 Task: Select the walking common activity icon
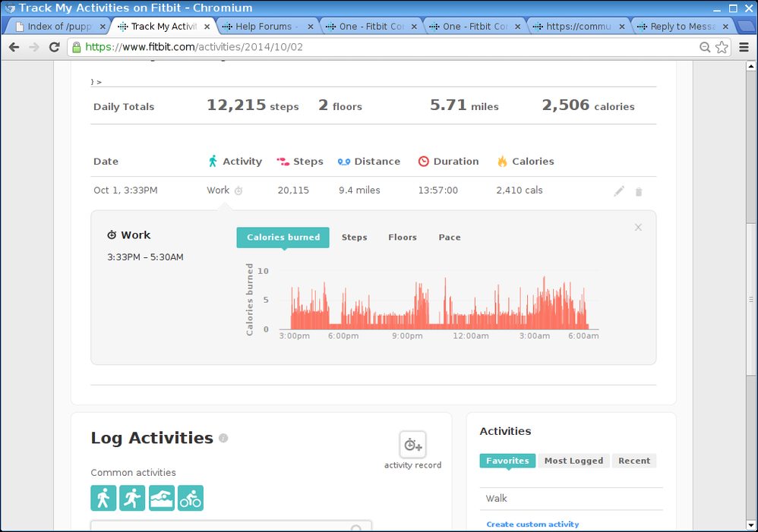pyautogui.click(x=103, y=498)
